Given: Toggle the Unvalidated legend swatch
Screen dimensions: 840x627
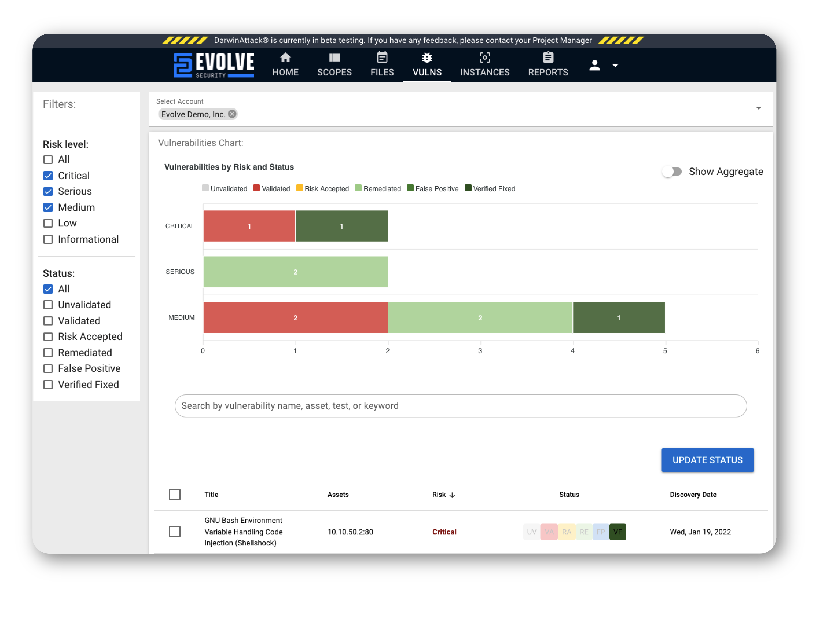Looking at the screenshot, I should coord(205,188).
